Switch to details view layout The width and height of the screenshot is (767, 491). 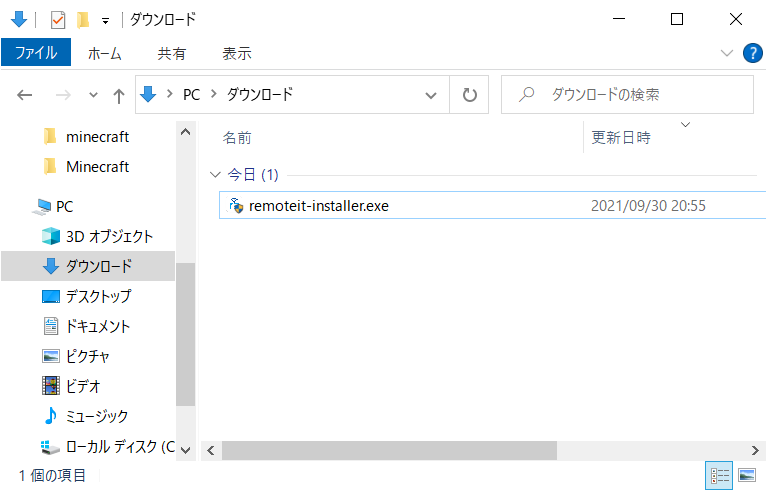point(720,475)
